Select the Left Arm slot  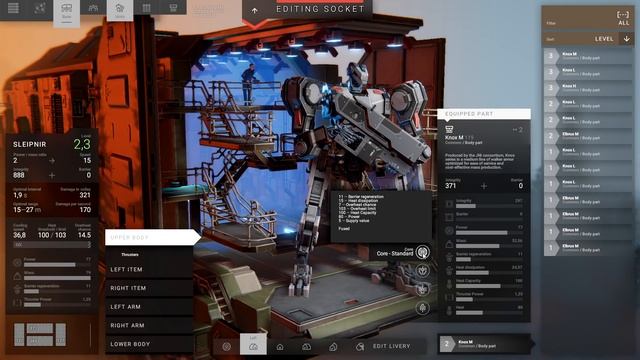click(149, 307)
